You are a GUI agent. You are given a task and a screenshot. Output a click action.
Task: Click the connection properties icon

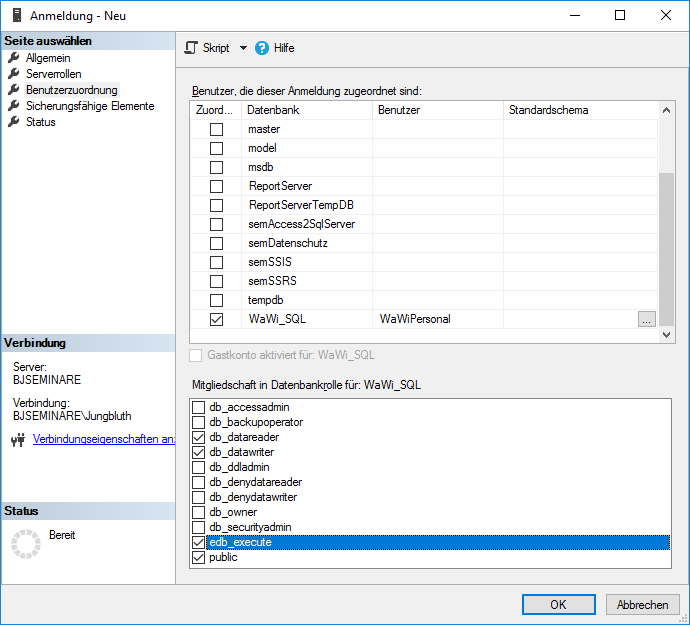click(x=17, y=439)
